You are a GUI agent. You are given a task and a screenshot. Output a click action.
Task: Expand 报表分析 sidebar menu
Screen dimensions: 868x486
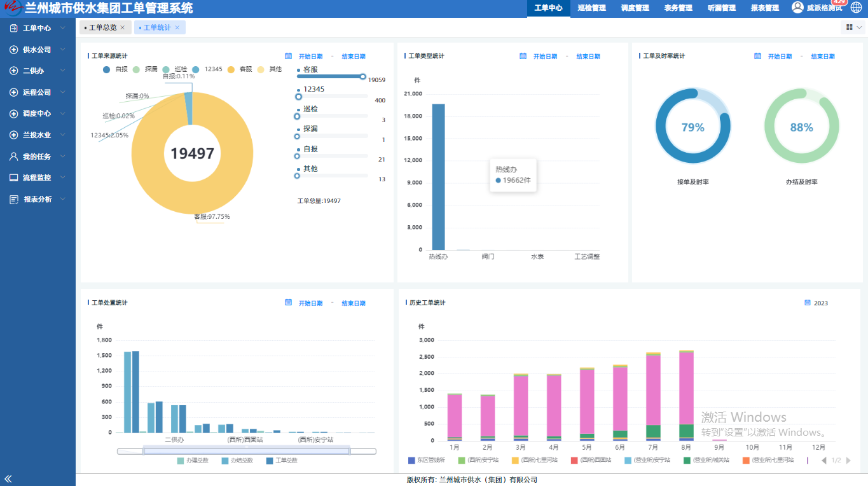point(38,199)
